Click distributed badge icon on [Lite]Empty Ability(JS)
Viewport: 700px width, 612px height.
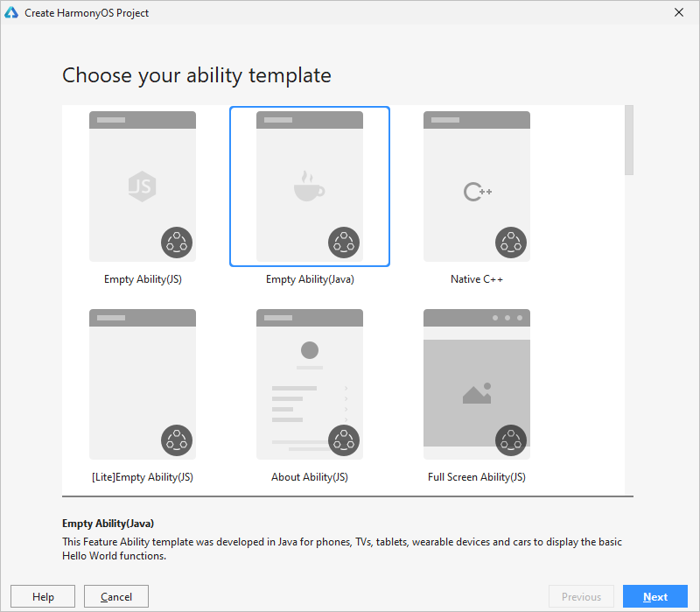[177, 440]
